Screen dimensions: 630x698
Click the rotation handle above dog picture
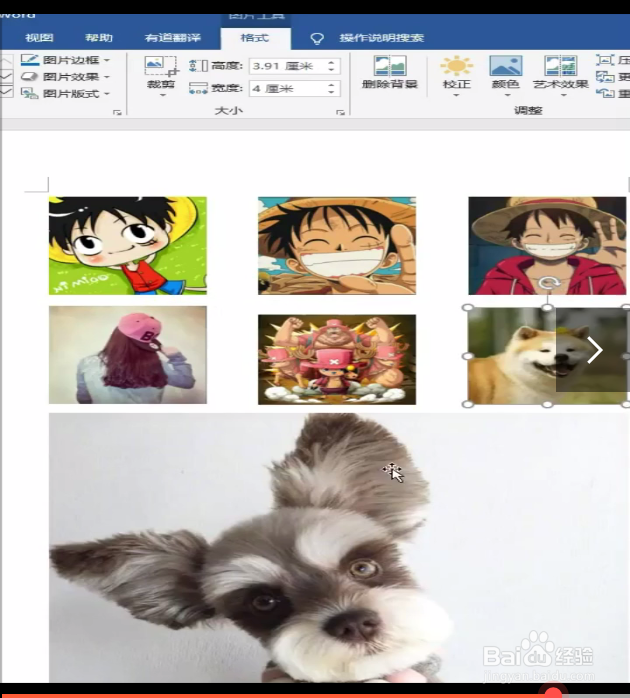coord(549,283)
